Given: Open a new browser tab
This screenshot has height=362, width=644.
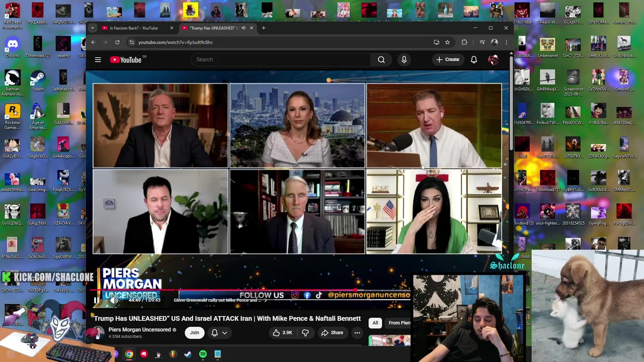Looking at the screenshot, I should click(x=263, y=28).
